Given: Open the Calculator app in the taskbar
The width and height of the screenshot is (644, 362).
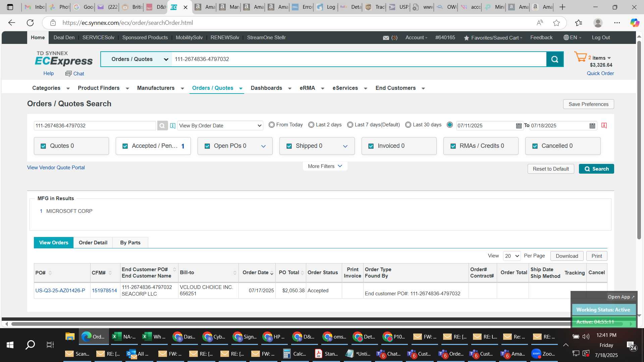Looking at the screenshot, I should click(295, 354).
